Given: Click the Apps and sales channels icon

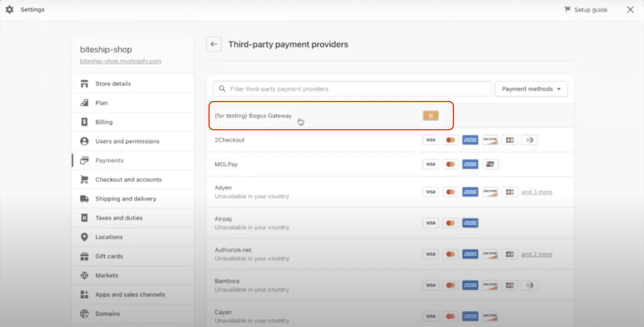Looking at the screenshot, I should tap(85, 295).
